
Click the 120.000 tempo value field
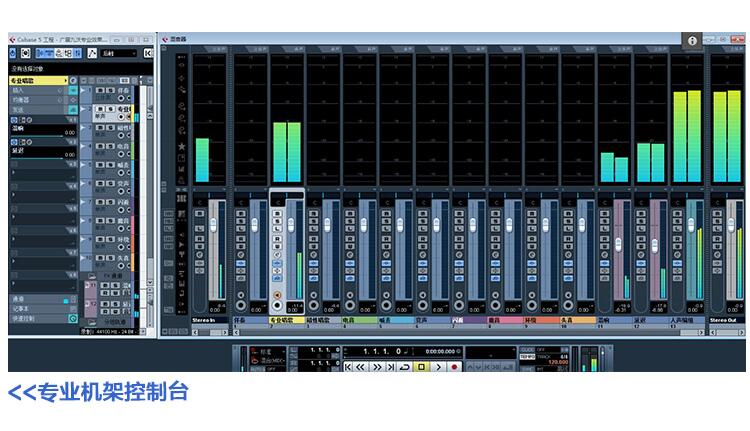557,362
